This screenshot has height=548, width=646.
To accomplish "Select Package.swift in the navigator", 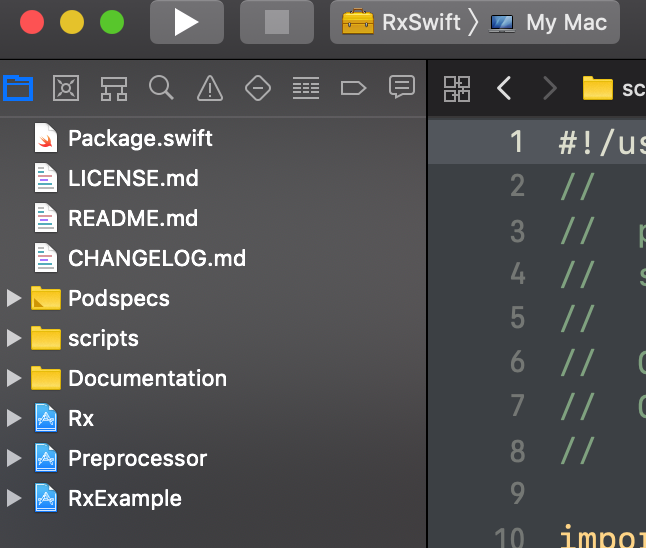I will pos(213,138).
